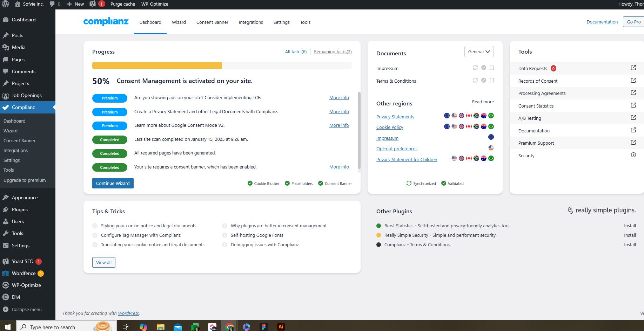Image resolution: width=644 pixels, height=331 pixels.
Task: Click the View all tips button
Action: click(104, 262)
